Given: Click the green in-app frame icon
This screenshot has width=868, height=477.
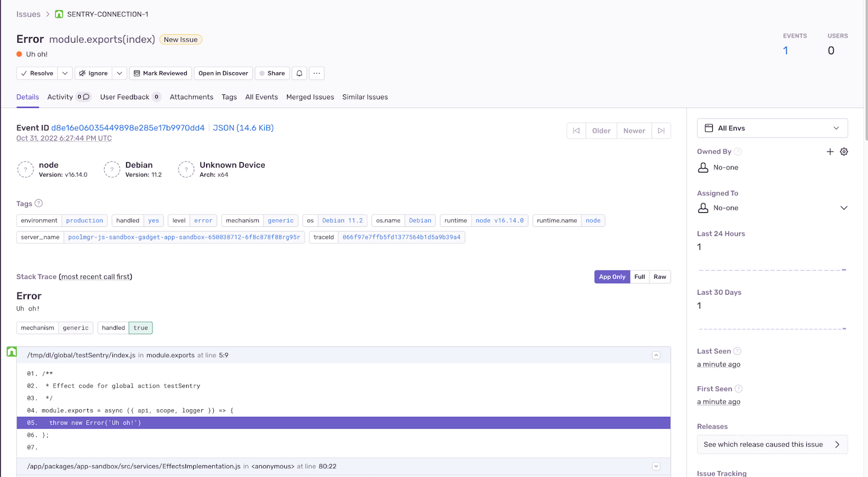Looking at the screenshot, I should pos(12,352).
